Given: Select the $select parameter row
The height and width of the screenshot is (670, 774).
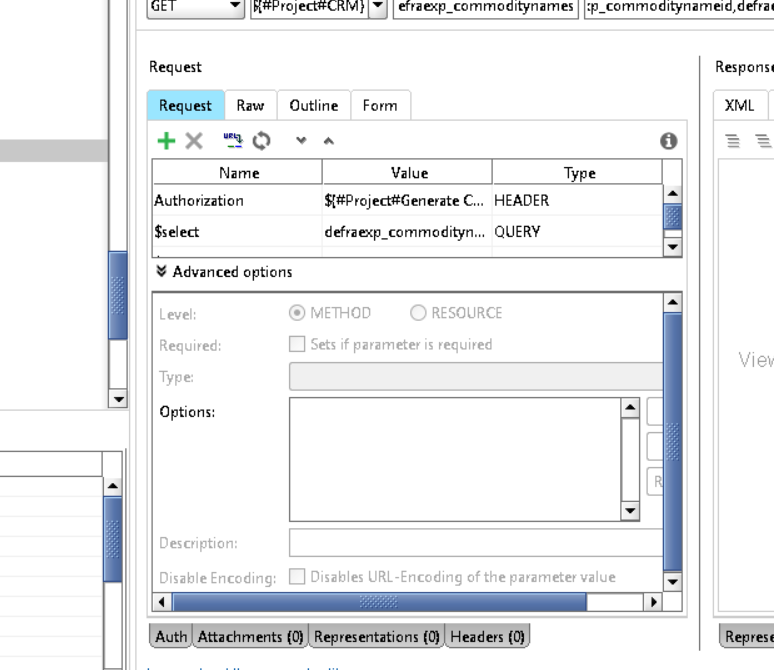Looking at the screenshot, I should [407, 232].
